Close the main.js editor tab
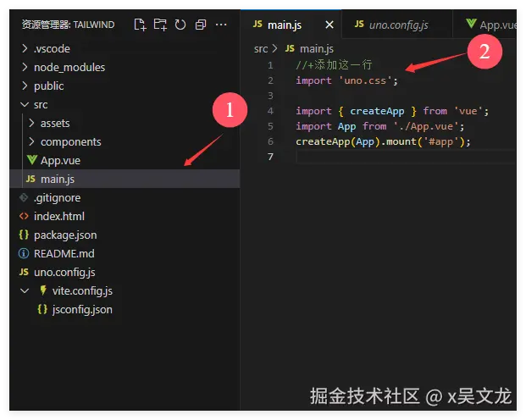 329,25
